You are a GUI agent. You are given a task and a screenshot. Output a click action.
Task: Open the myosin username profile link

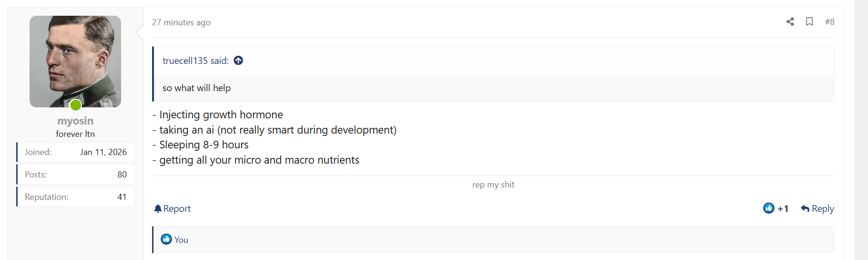point(75,121)
